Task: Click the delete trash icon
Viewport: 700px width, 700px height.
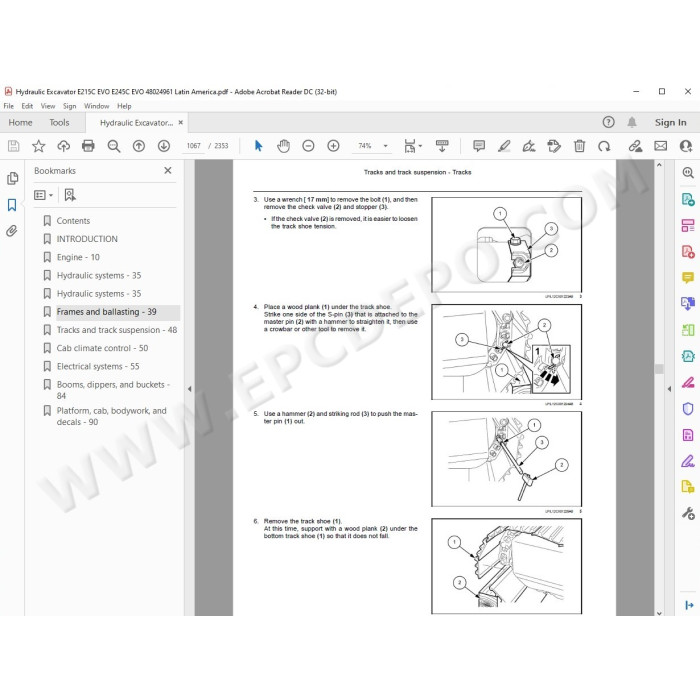Action: [x=579, y=146]
